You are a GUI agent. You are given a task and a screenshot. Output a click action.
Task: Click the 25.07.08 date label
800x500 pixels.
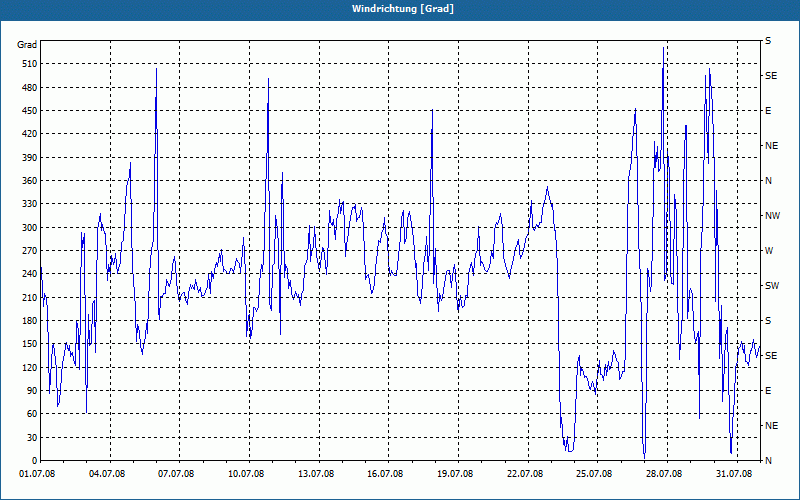(x=594, y=474)
